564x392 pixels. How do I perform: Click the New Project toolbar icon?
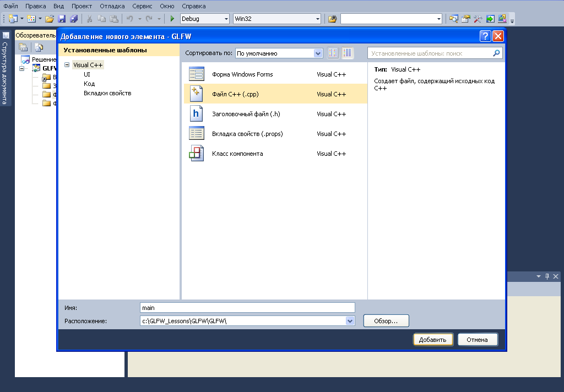pyautogui.click(x=13, y=19)
